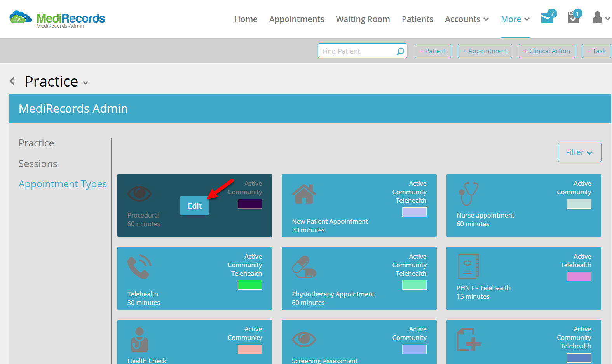Select Appointment Types in the sidebar

pos(63,184)
